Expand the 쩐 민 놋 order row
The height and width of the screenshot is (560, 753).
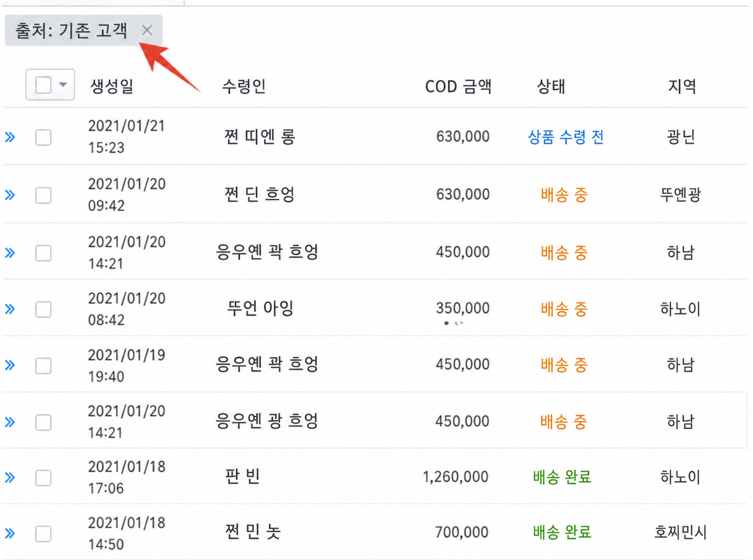[10, 534]
